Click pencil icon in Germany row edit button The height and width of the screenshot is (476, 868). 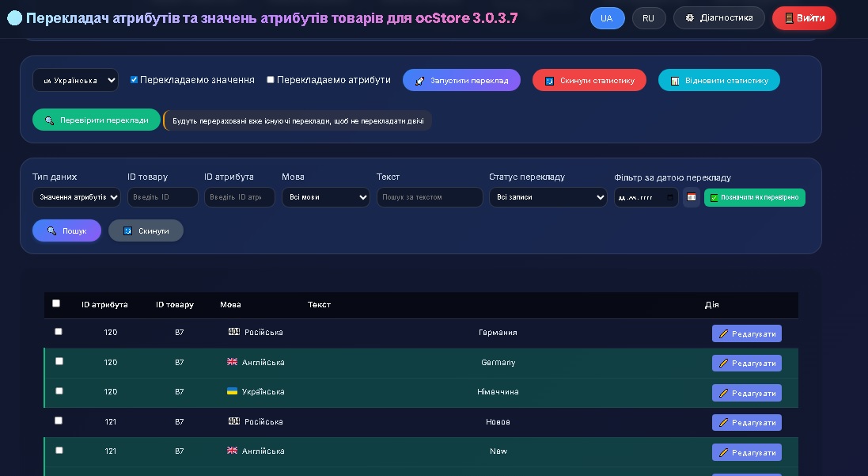click(723, 363)
